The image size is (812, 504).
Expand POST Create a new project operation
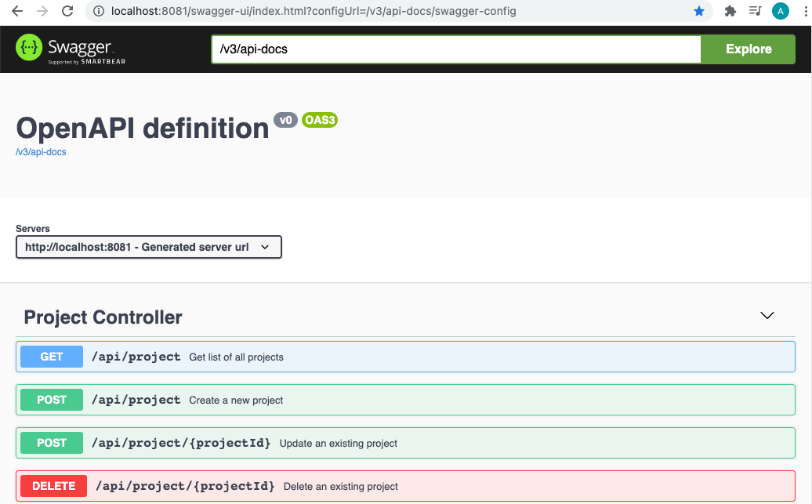click(405, 400)
